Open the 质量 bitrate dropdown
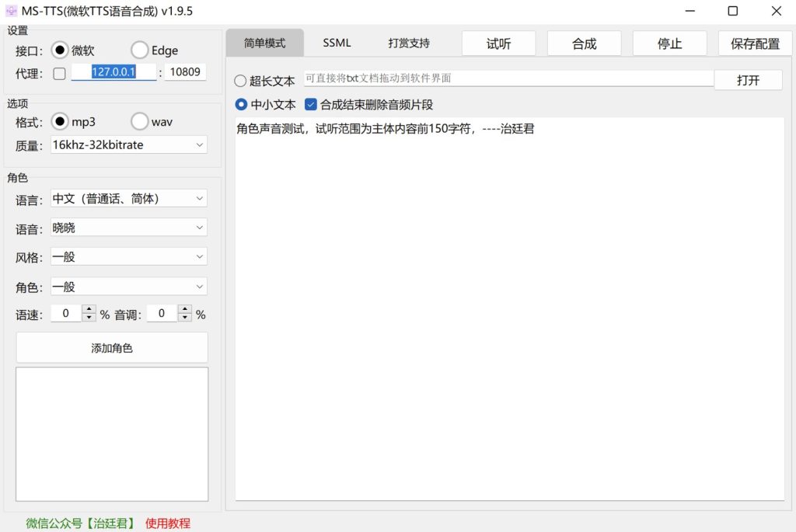 click(x=128, y=145)
